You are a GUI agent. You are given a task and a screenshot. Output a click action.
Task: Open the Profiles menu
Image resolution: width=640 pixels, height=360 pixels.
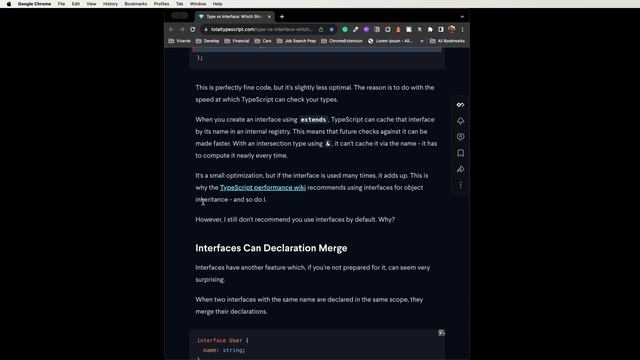[x=161, y=4]
